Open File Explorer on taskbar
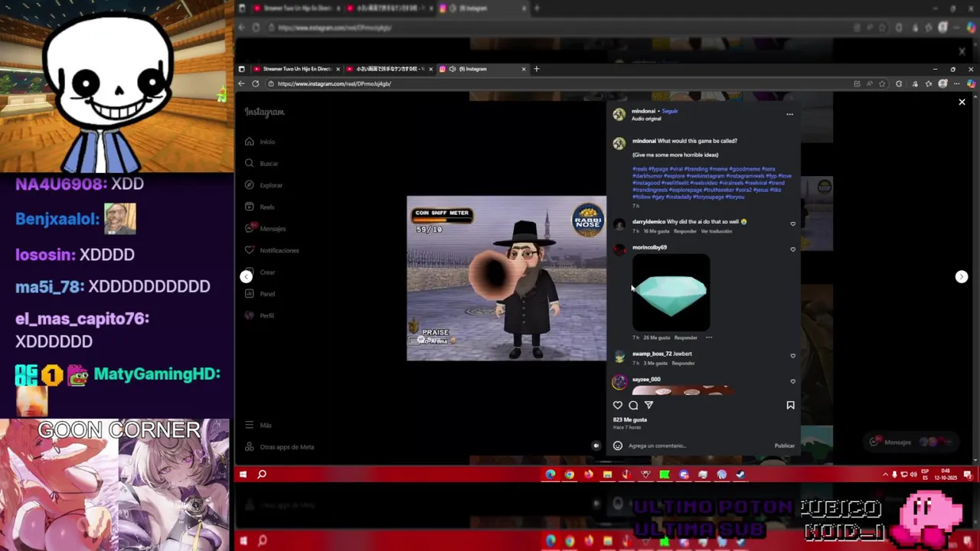Screen dimensions: 980x551 tap(607, 474)
